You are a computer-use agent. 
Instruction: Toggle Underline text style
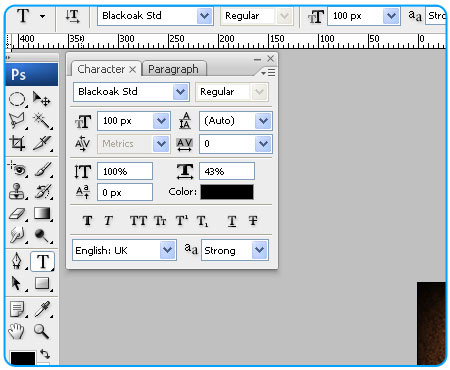[x=232, y=221]
